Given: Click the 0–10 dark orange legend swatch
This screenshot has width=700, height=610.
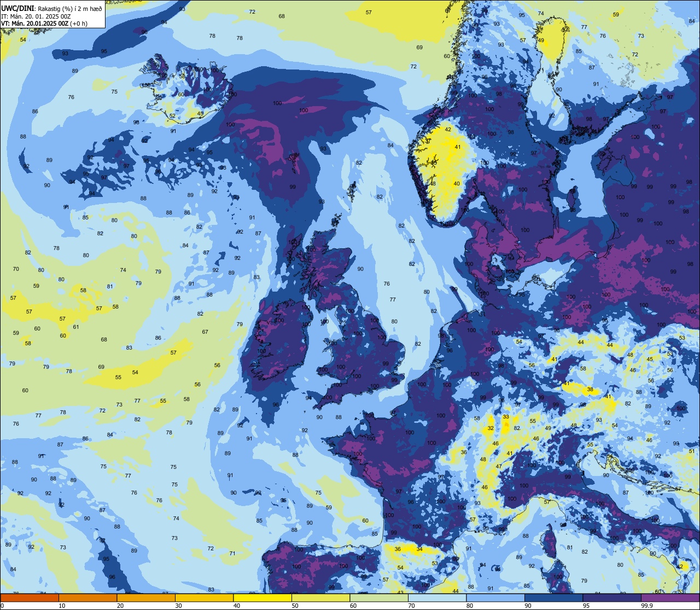Looking at the screenshot, I should tap(30, 598).
